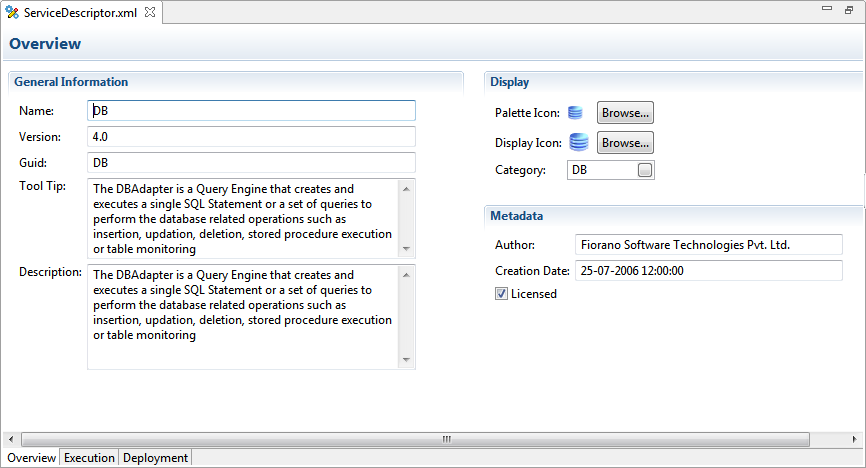Toggle the Licensed checkbox
This screenshot has width=866, height=468.
(x=502, y=294)
